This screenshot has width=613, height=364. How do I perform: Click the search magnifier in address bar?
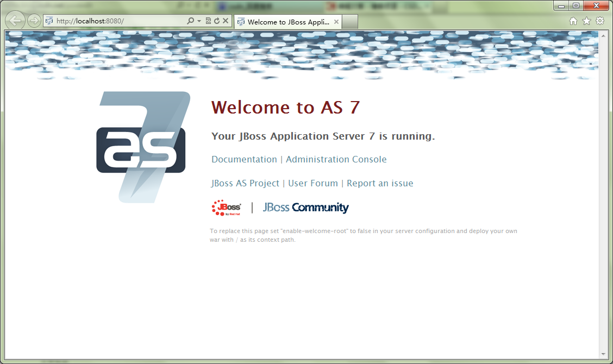(x=190, y=21)
